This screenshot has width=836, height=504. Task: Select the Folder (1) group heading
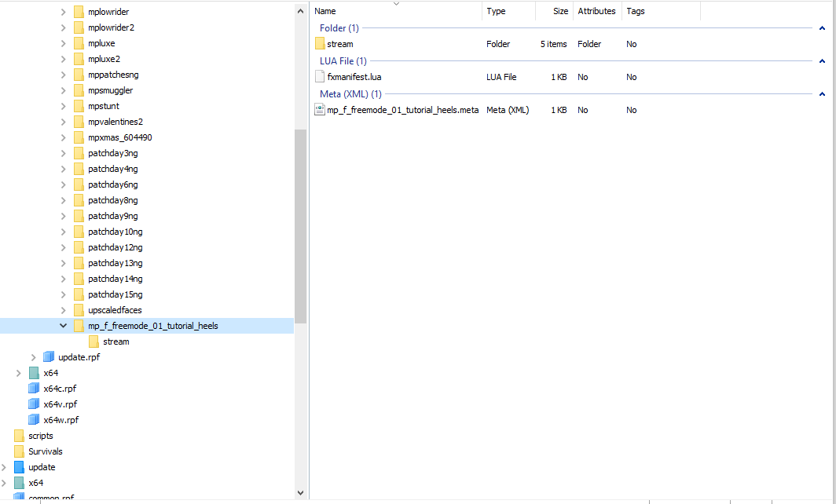[339, 28]
